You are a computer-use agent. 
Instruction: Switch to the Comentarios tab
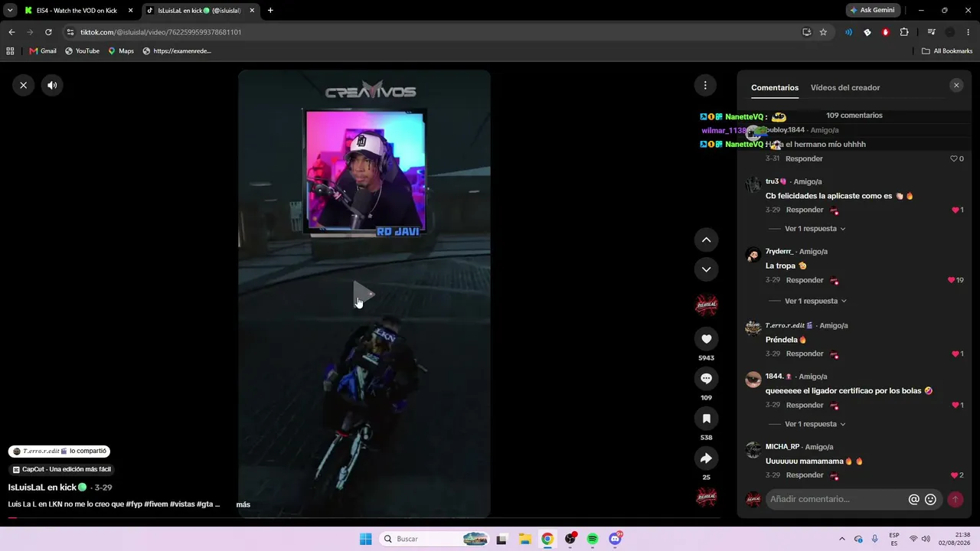[775, 88]
